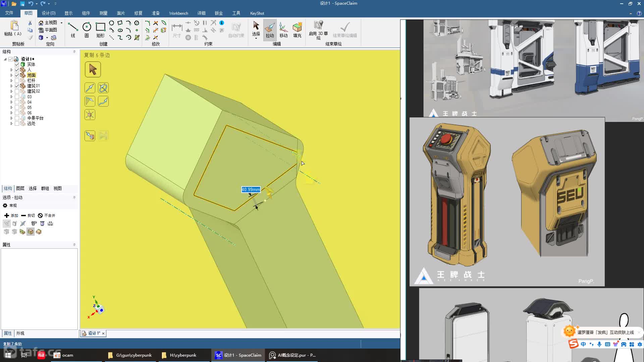
Task: Click the 40.99mm dimension input field
Action: click(x=251, y=189)
